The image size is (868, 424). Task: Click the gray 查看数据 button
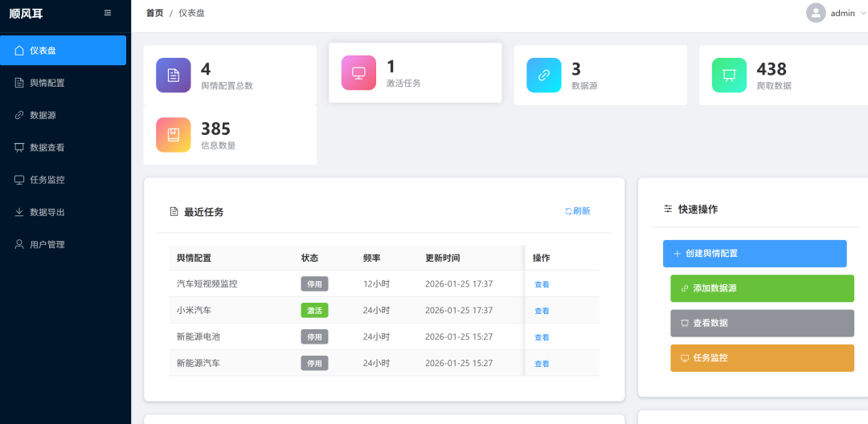point(762,323)
